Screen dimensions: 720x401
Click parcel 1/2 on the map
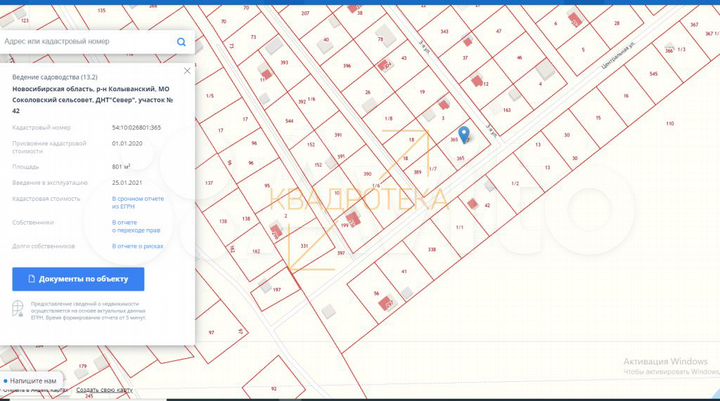(515, 184)
